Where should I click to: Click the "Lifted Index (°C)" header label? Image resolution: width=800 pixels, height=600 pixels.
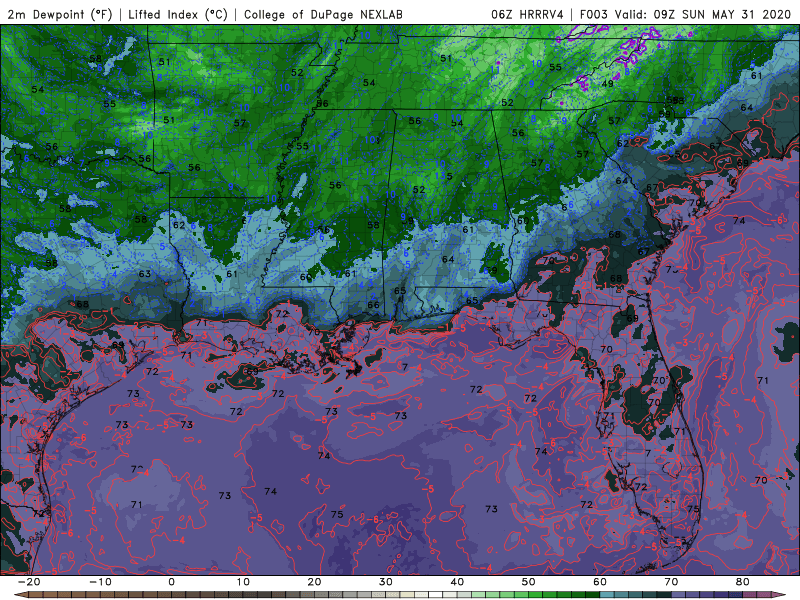(x=177, y=14)
